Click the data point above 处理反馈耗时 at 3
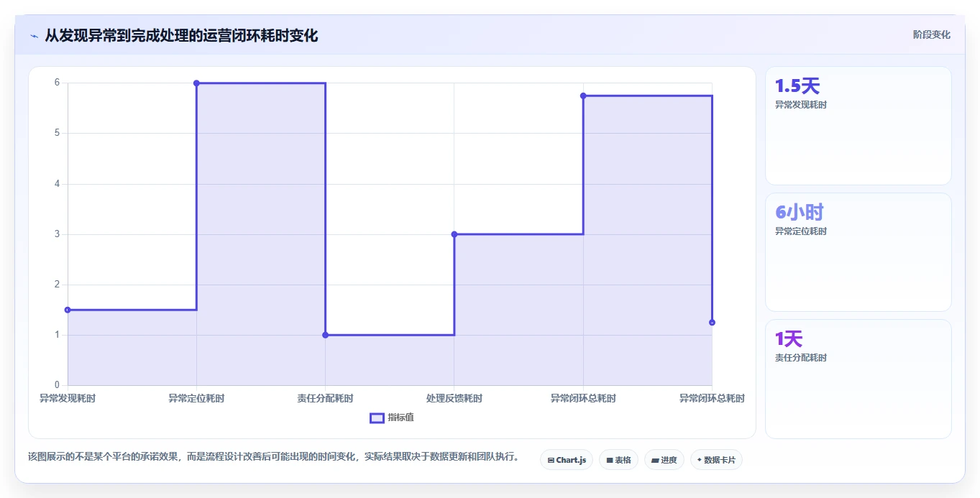 click(x=454, y=234)
